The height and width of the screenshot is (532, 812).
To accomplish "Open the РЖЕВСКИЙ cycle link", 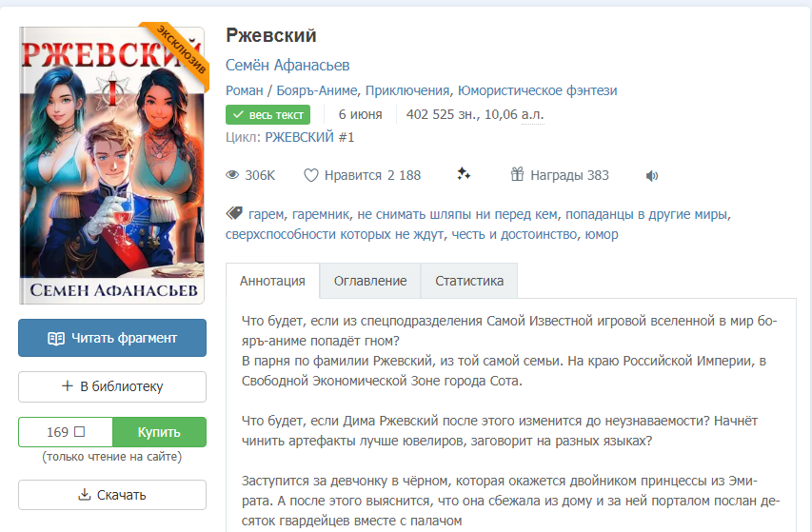I will (x=309, y=137).
